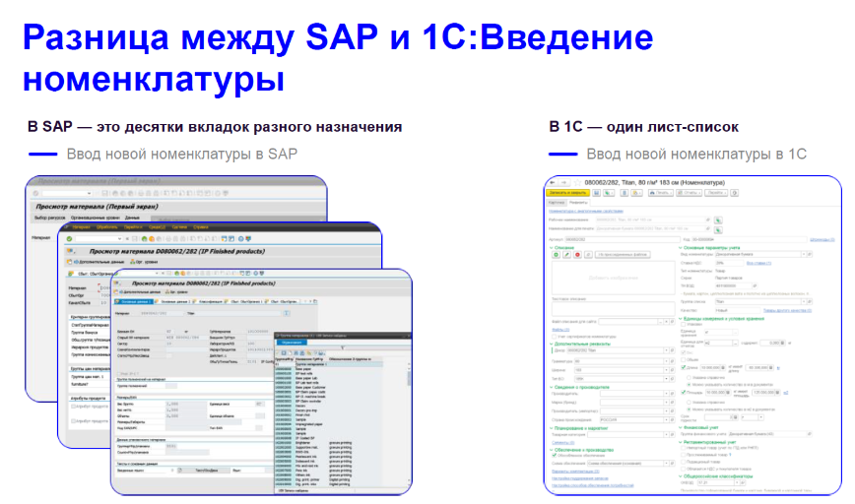
Task: Open 'Обработать' menu in middle SAP window
Action: coord(106,227)
